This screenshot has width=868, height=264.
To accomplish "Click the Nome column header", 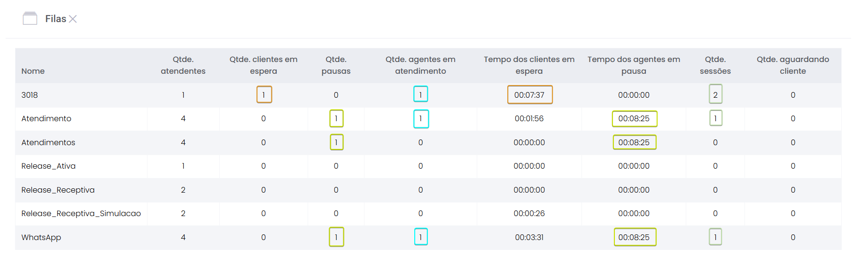I will pyautogui.click(x=33, y=71).
